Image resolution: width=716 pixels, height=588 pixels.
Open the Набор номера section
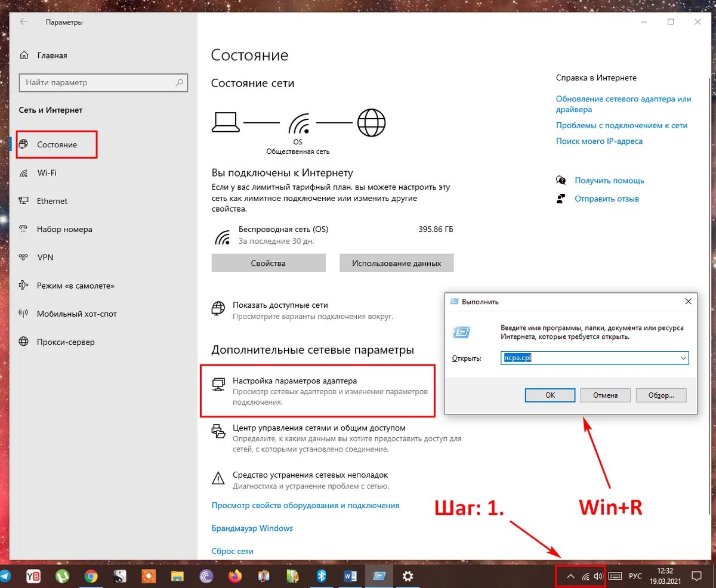point(64,229)
